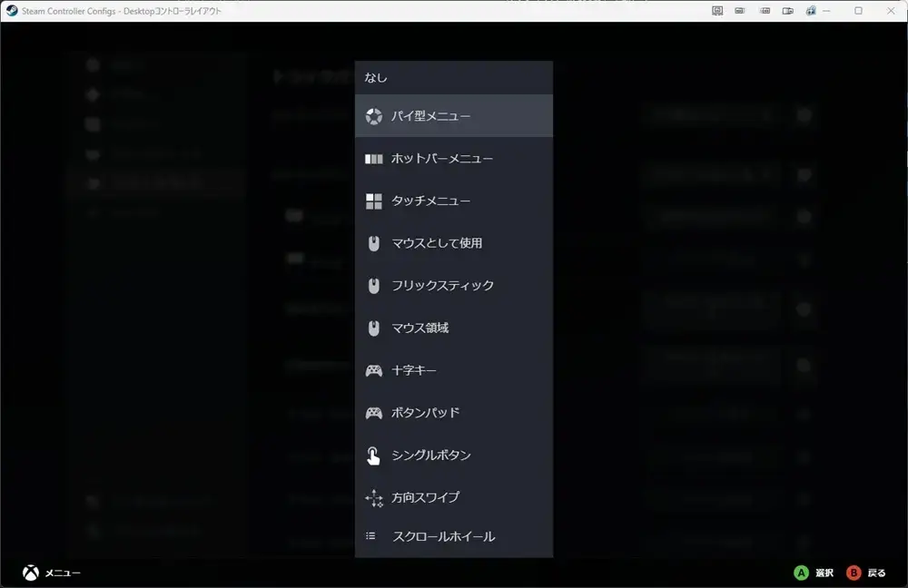Viewport: 908px width, 588px height.
Task: Click the list icon beside スクロールホイール
Action: pos(370,536)
